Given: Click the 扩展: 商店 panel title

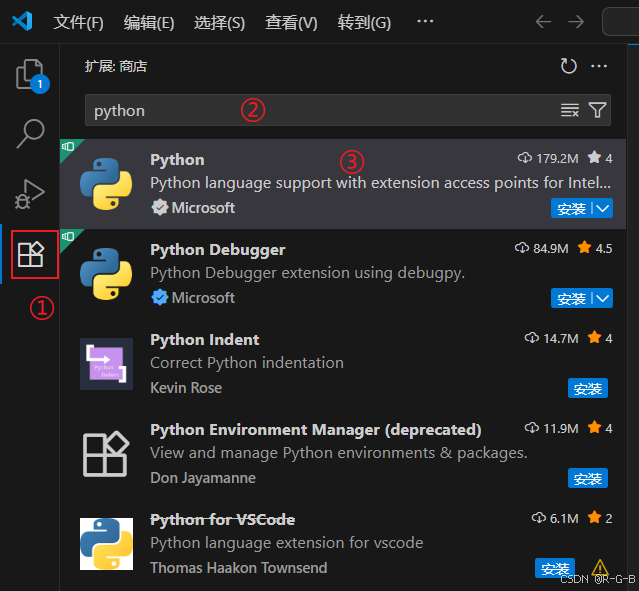Looking at the screenshot, I should 116,66.
